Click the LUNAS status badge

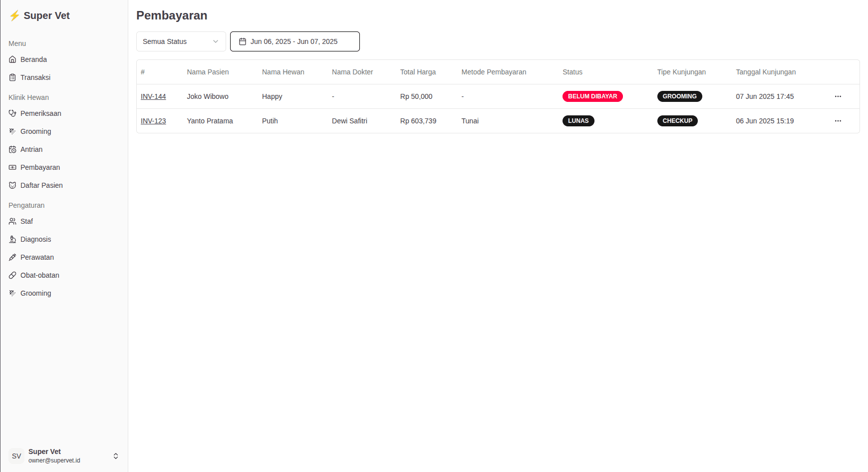coord(578,120)
